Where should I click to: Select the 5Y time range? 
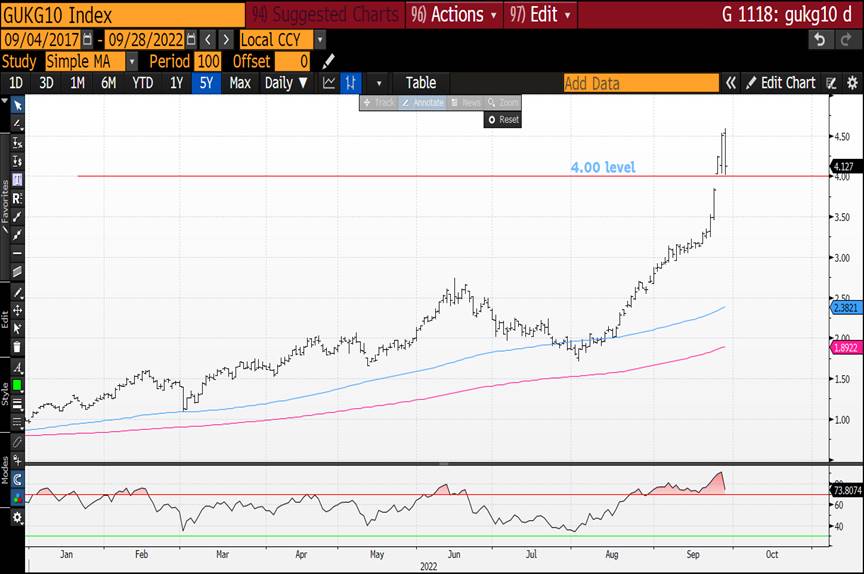(x=206, y=83)
